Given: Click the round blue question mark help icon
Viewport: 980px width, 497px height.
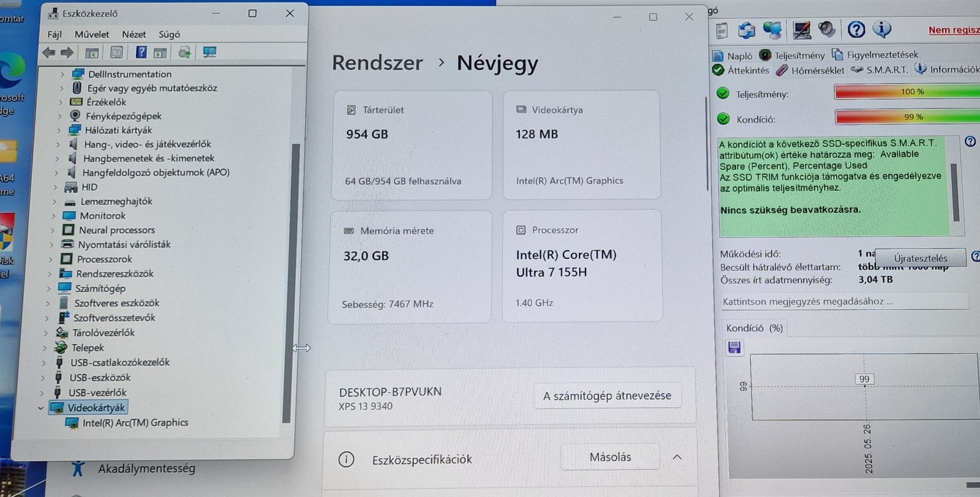Looking at the screenshot, I should click(x=856, y=29).
